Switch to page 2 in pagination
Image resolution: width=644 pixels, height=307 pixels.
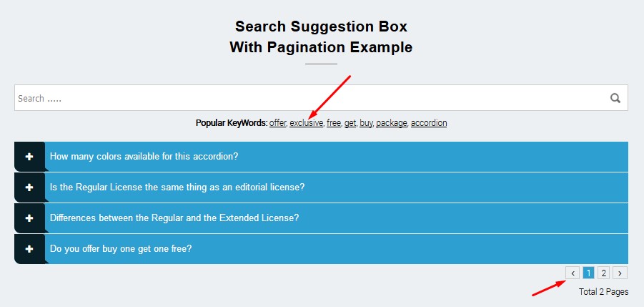point(604,273)
